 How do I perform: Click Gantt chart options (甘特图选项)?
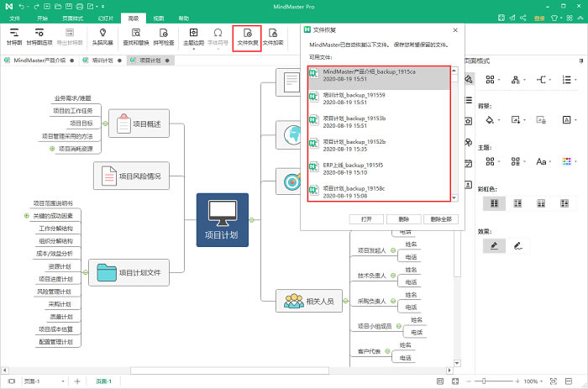tap(39, 35)
